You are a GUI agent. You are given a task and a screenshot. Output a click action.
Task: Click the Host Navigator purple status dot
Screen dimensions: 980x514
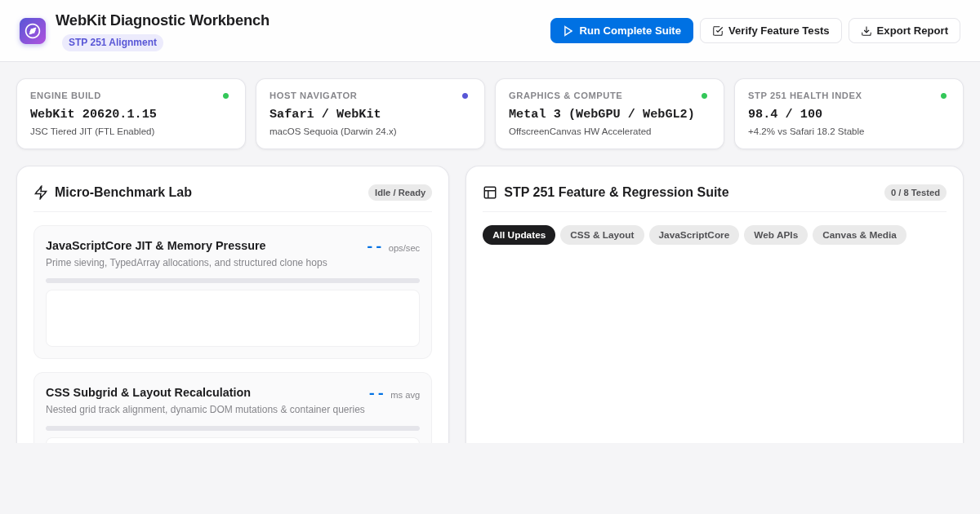coord(465,95)
